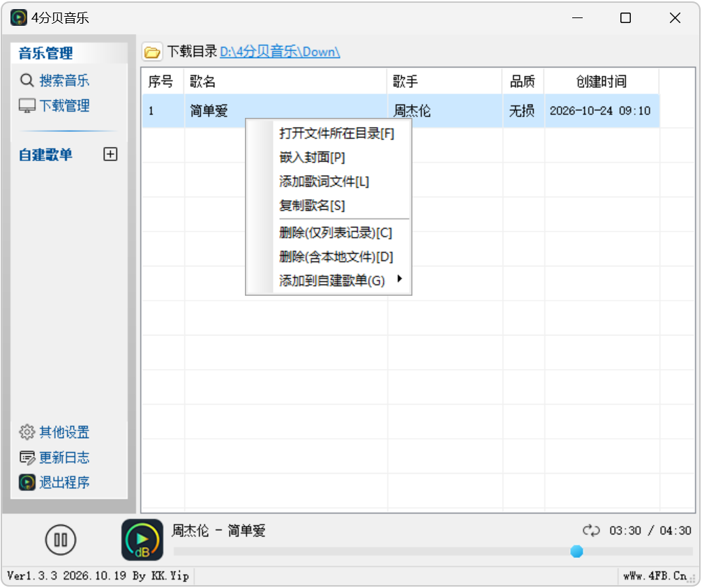Screen dimensions: 702x588
Task: Open the download folder icon
Action: [x=151, y=52]
